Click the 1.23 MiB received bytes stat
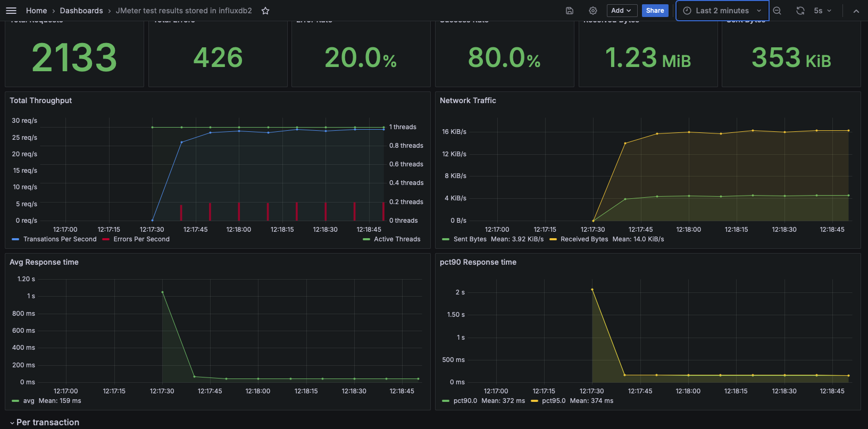Viewport: 868px width, 429px height. pos(648,58)
